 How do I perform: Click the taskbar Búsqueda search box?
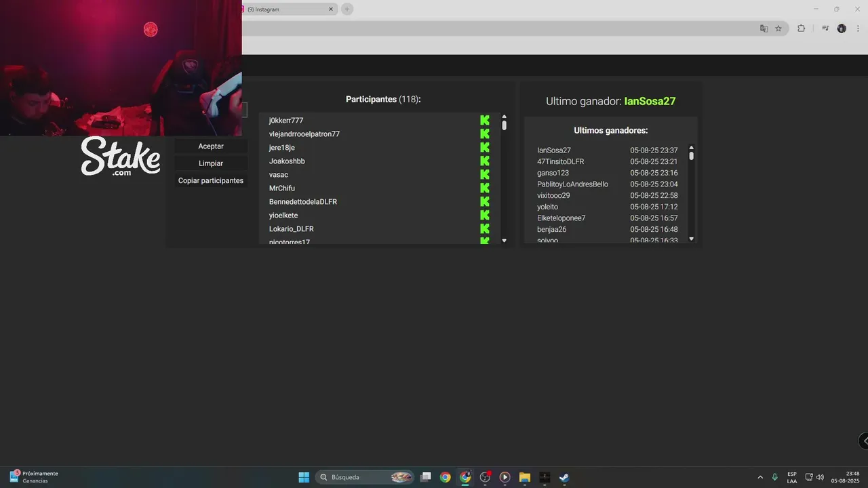point(365,477)
